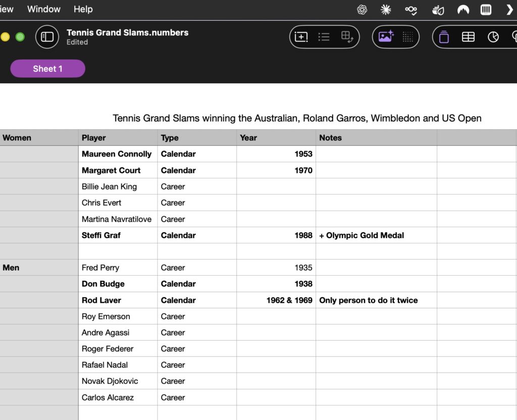
Task: Click the Tennis Grand Slams.numbers document title
Action: [127, 32]
